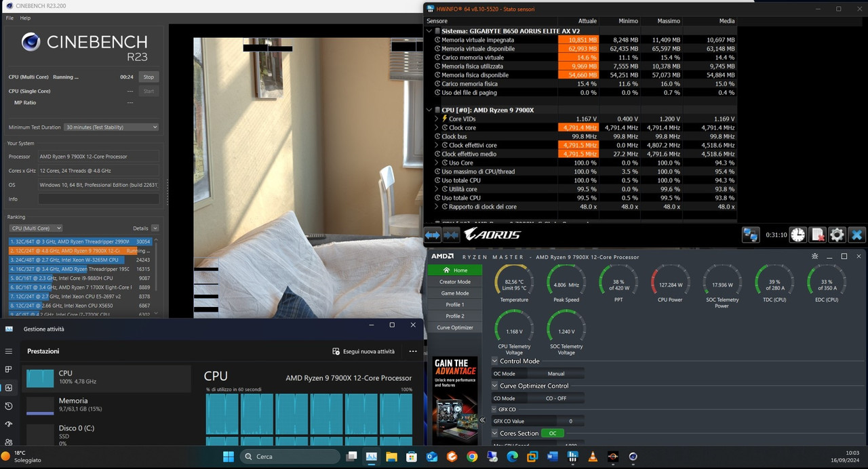Switch to Cinebench taskbar icon
The height and width of the screenshot is (469, 868).
(633, 457)
